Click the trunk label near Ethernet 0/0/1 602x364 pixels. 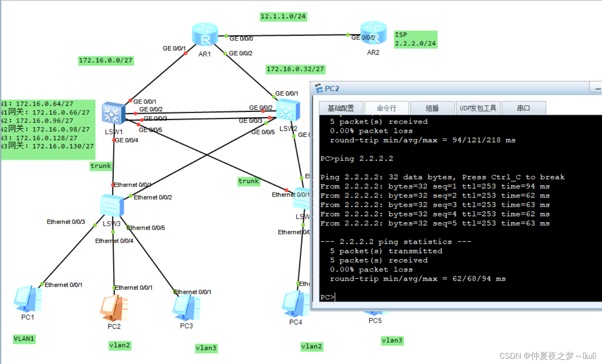(x=249, y=181)
